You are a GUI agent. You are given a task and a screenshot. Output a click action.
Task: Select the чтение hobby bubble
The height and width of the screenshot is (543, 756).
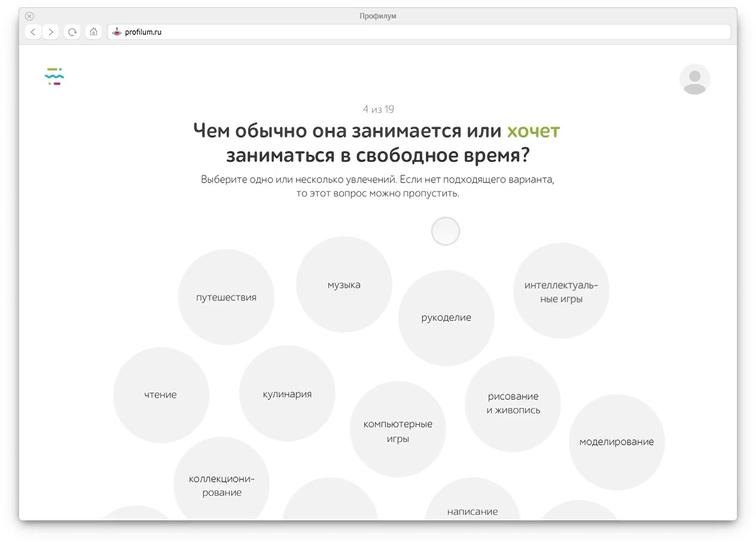161,395
